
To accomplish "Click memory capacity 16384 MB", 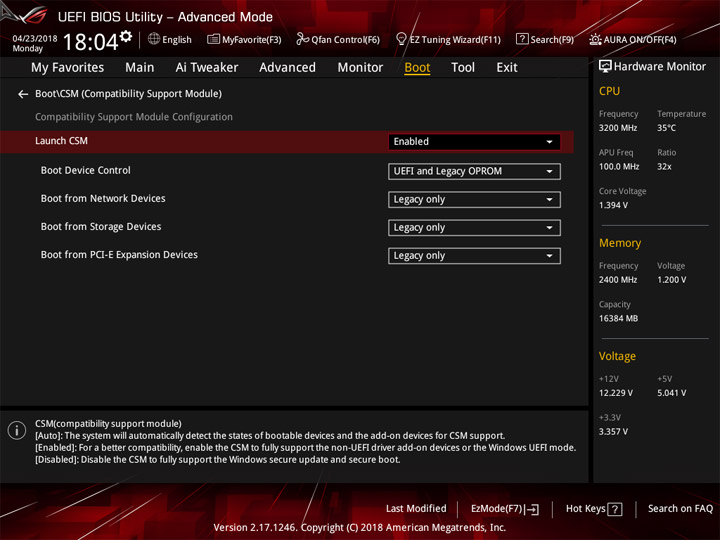I will [619, 319].
